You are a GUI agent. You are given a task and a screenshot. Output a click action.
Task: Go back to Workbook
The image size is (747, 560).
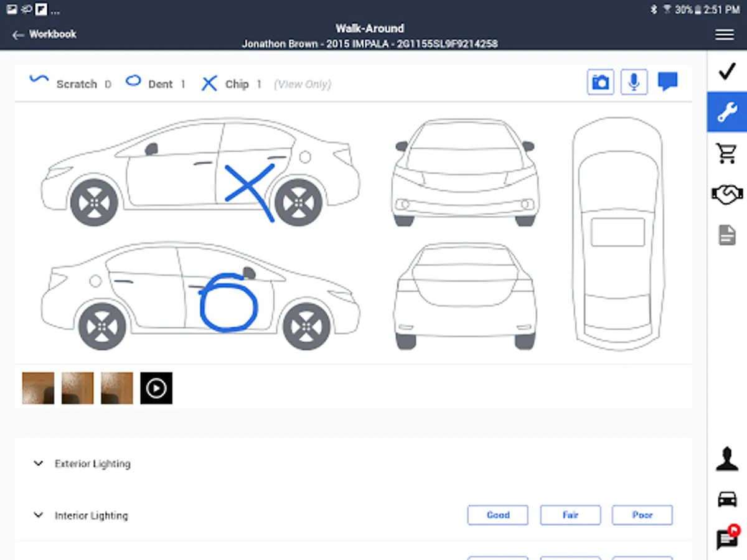pyautogui.click(x=44, y=34)
